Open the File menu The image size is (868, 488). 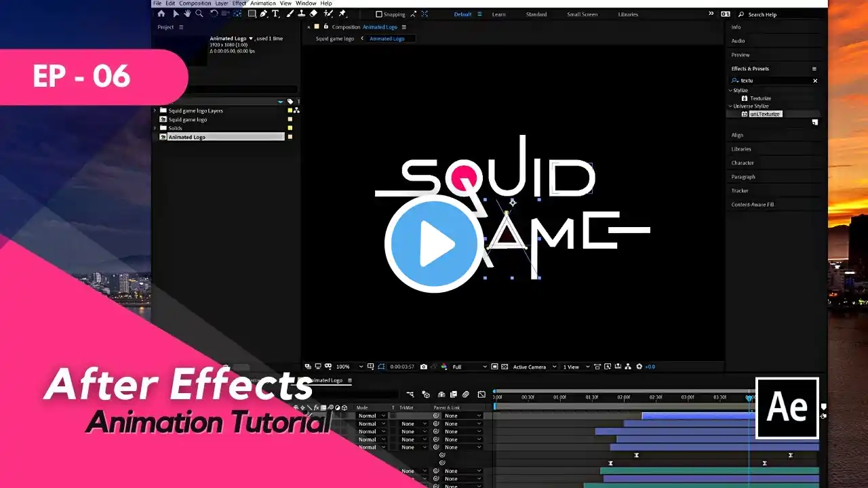click(157, 3)
